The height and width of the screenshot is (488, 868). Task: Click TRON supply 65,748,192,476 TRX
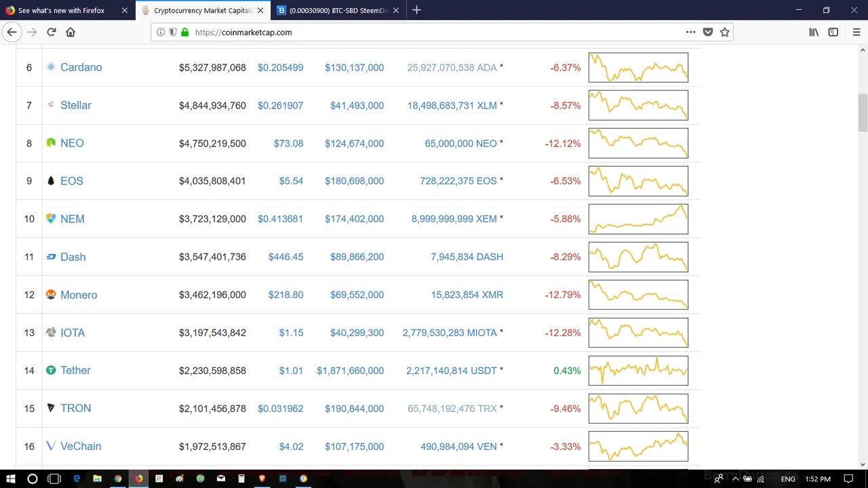tap(452, 409)
